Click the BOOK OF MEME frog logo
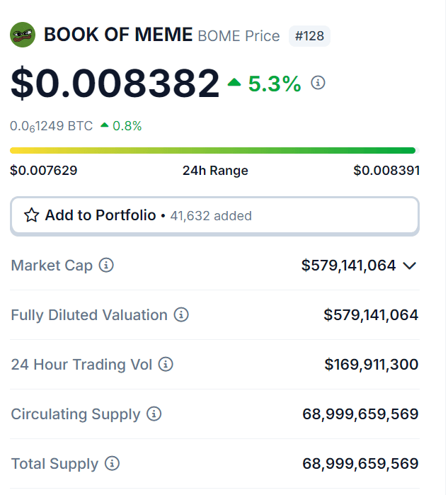This screenshot has height=495, width=448. 22,35
